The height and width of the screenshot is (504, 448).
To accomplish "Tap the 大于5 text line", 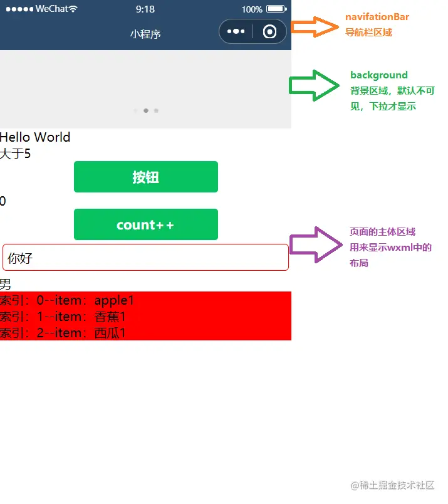I will (16, 154).
